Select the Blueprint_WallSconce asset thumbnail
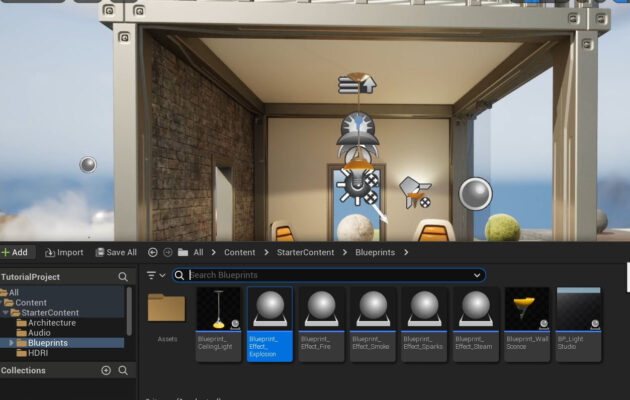 (x=527, y=310)
